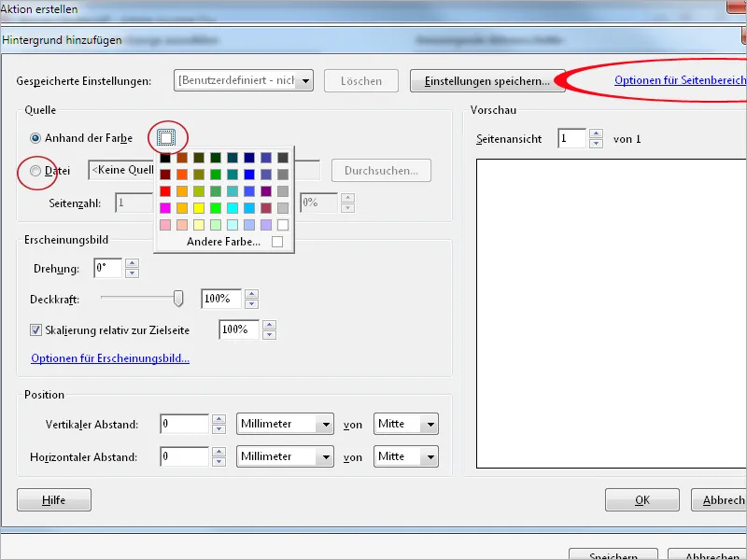Pick the black swatch in the palette
Viewport: 747px width, 560px height.
pyautogui.click(x=165, y=158)
